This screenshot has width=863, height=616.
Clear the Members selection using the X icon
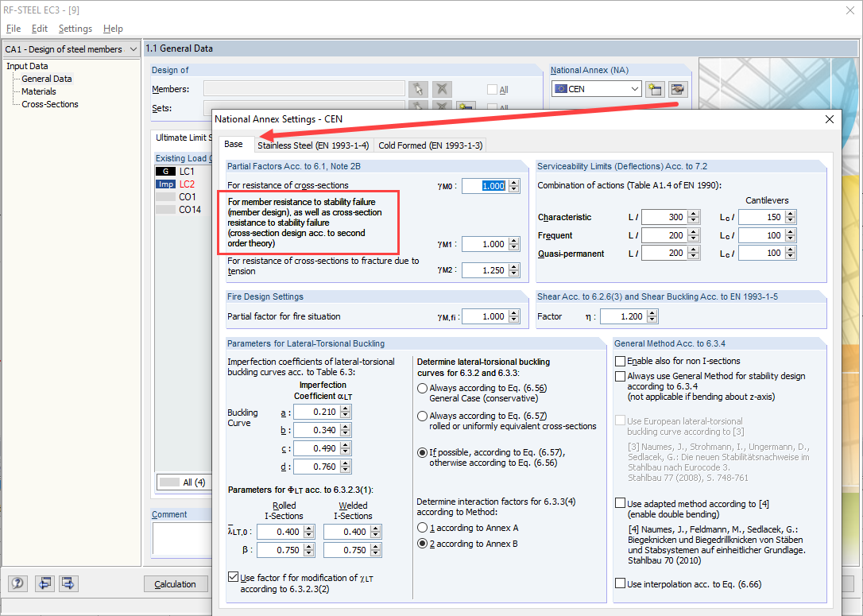point(442,89)
